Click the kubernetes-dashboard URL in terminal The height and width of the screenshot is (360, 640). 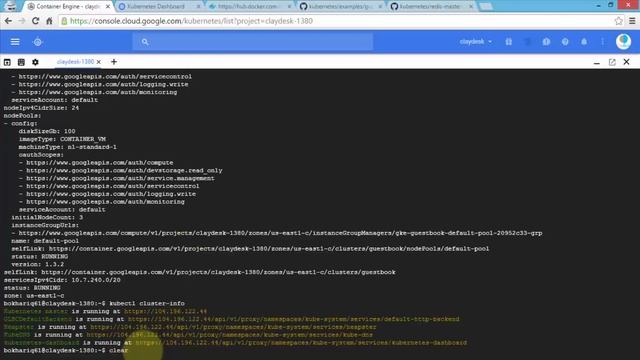pos(301,342)
